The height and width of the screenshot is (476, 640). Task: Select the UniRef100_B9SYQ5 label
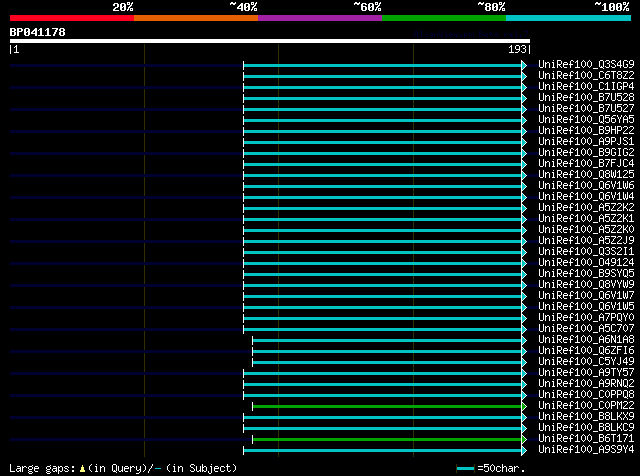click(586, 274)
